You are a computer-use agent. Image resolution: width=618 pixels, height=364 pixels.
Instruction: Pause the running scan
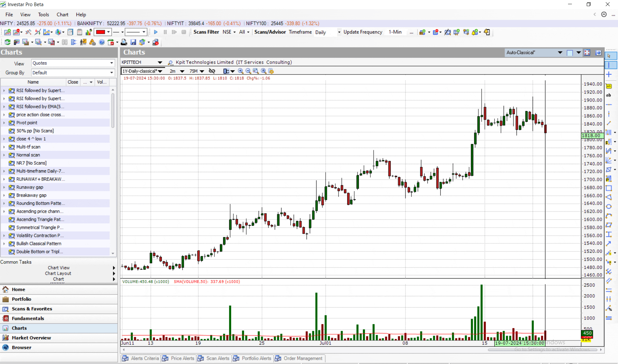[x=165, y=32]
